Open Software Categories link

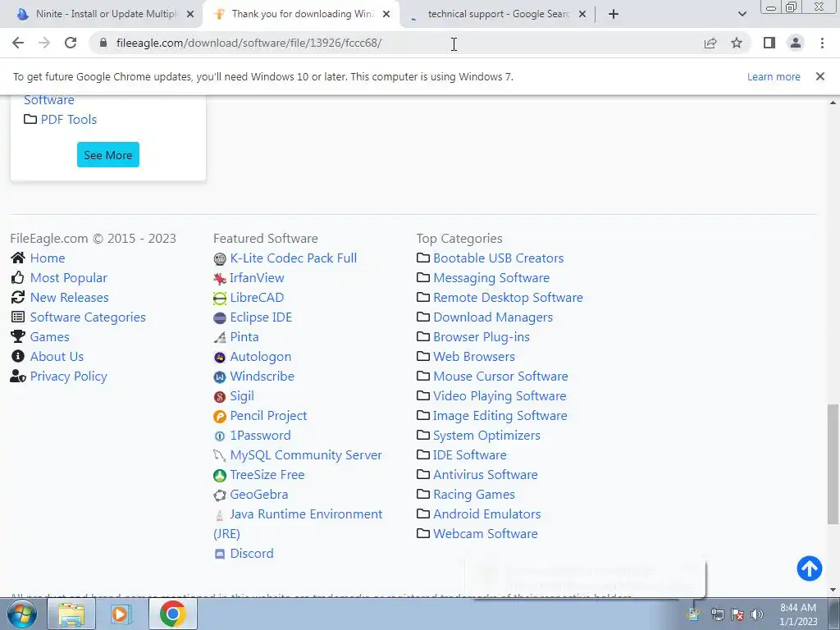pos(88,317)
